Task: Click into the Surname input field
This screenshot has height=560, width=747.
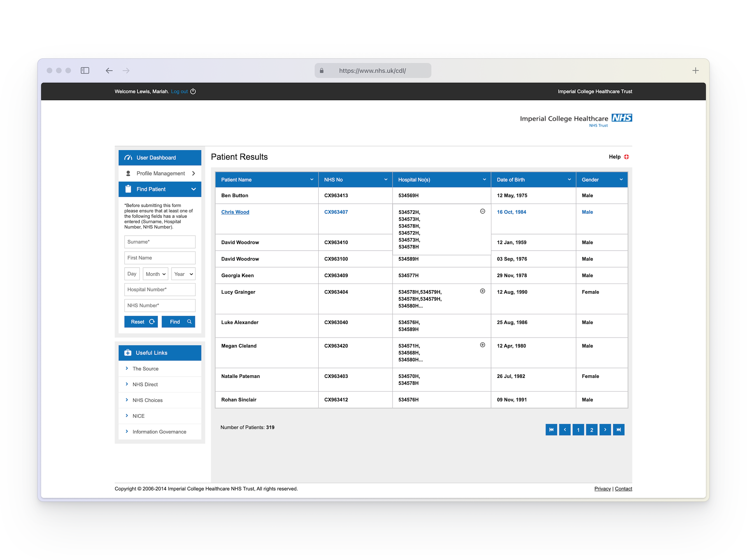Action: click(x=160, y=242)
